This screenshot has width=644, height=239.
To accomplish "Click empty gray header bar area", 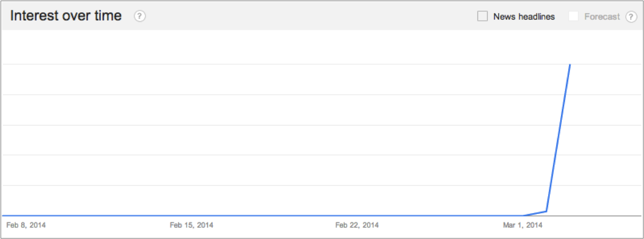I will pos(309,16).
